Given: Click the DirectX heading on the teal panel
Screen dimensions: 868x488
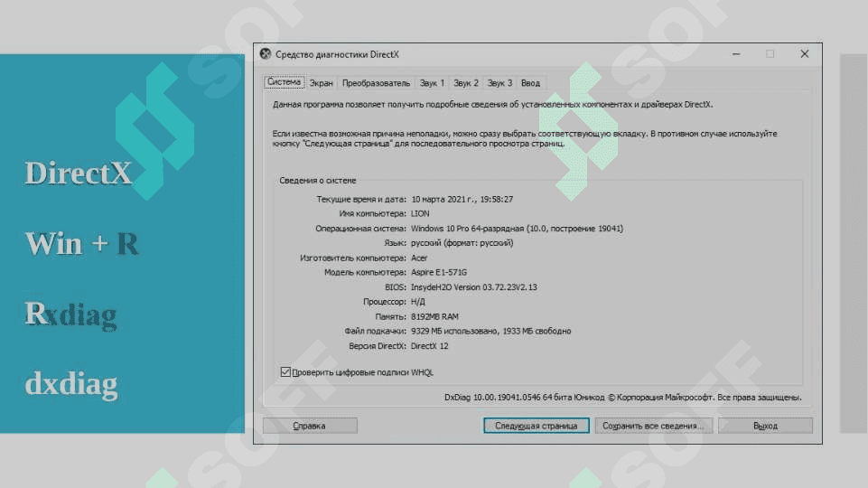Looking at the screenshot, I should coord(78,173).
